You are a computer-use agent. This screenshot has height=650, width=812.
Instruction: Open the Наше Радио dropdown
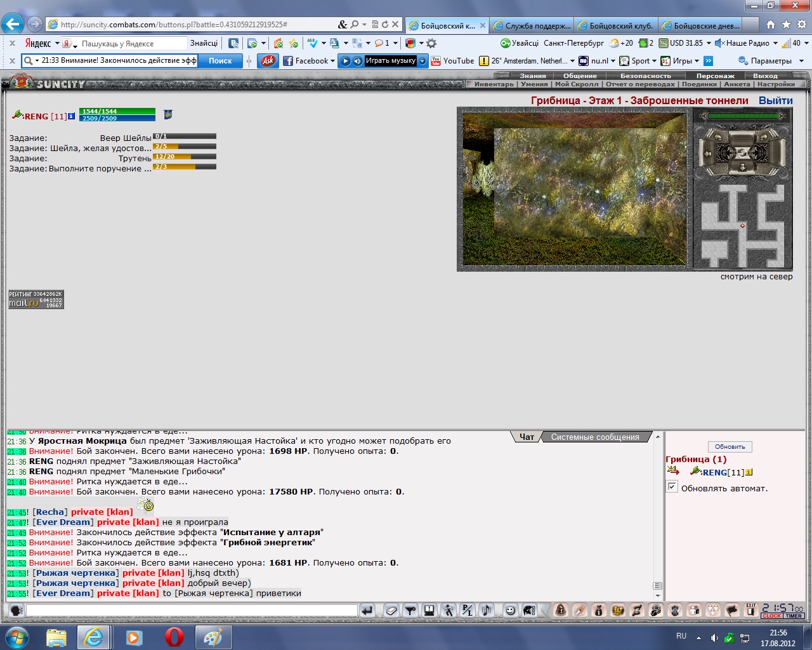775,44
